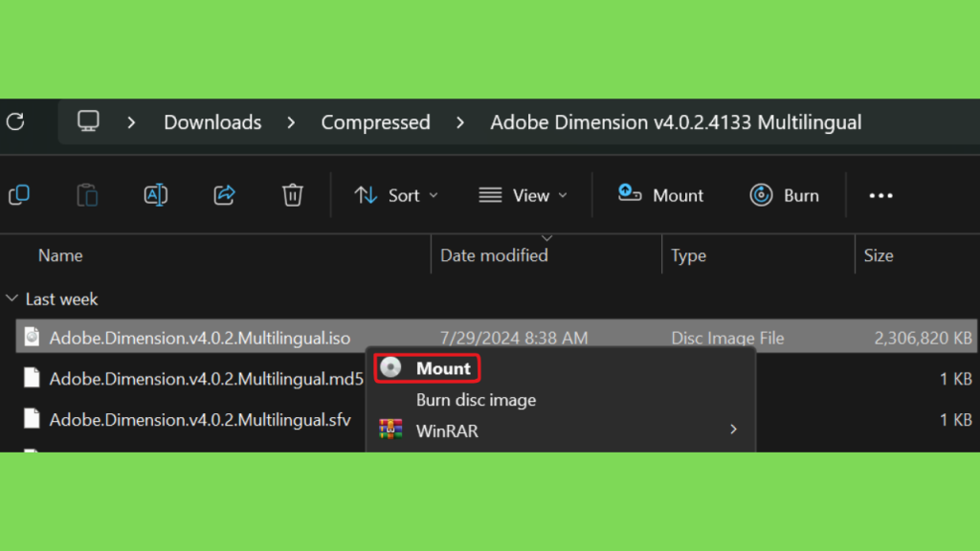Copy the selected file using toolbar icon
The height and width of the screenshot is (551, 980).
pos(19,195)
